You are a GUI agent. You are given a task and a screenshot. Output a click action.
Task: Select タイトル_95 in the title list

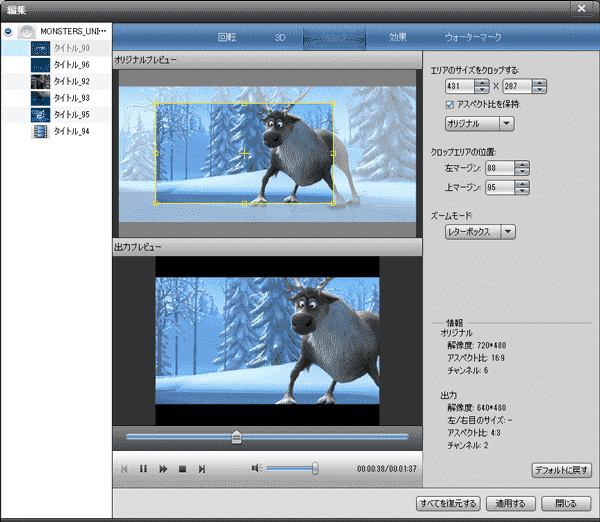click(71, 114)
